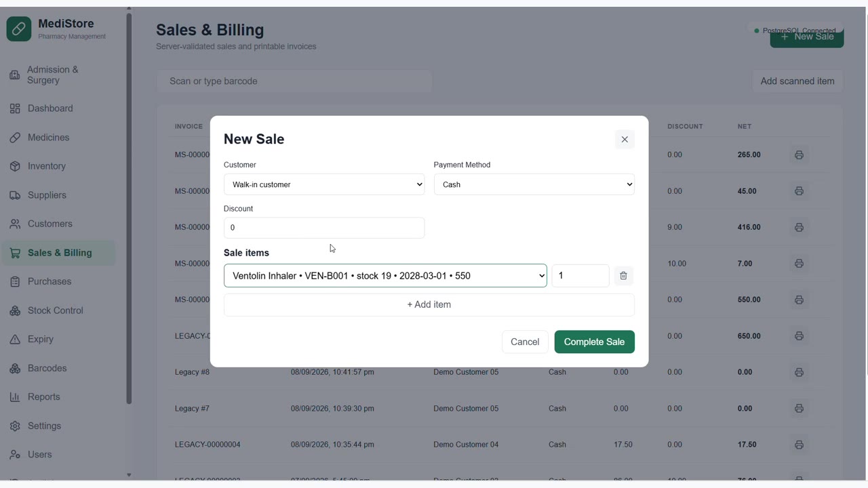This screenshot has width=868, height=488.
Task: Click Add scanned item button
Action: click(797, 81)
